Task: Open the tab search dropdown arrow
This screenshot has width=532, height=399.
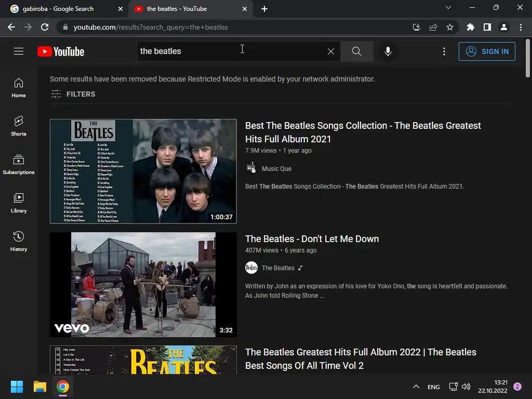Action: click(x=448, y=7)
